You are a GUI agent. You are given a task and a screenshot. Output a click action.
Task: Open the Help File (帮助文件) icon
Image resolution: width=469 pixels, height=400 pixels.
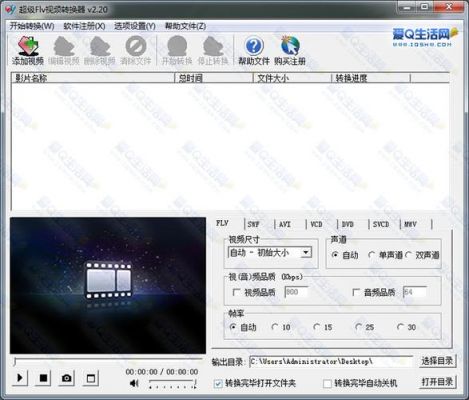point(254,51)
